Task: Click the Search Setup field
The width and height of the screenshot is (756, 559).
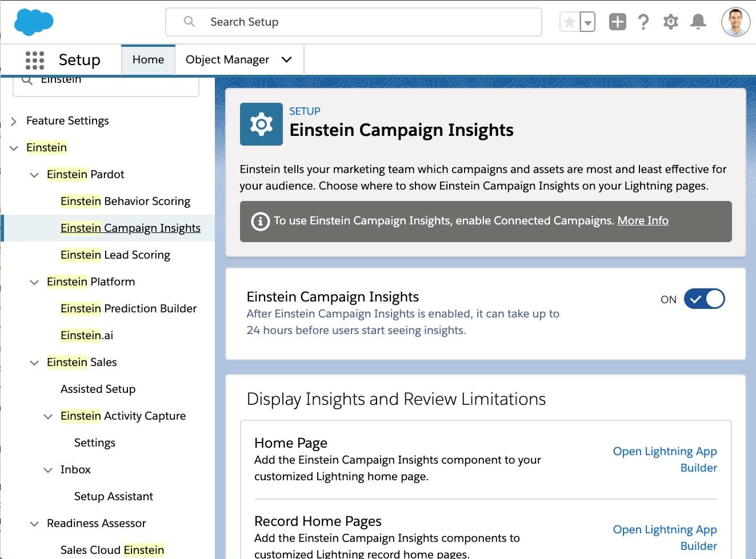Action: tap(354, 22)
